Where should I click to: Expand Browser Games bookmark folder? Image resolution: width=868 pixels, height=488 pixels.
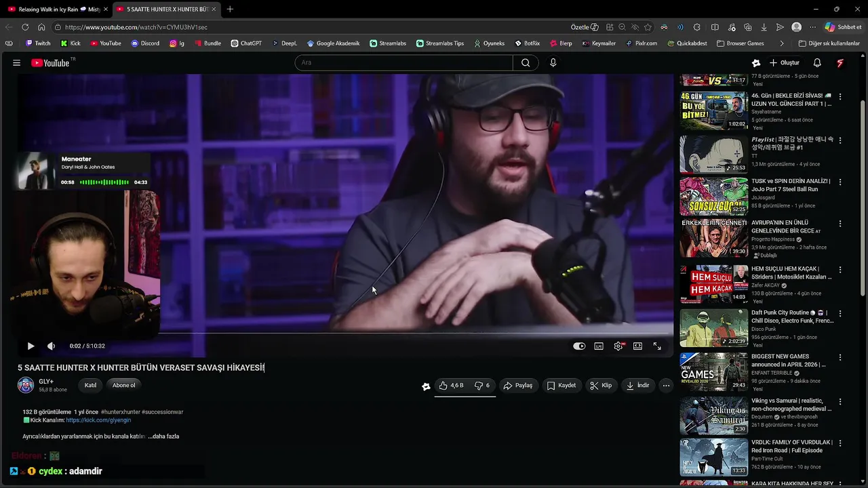740,43
